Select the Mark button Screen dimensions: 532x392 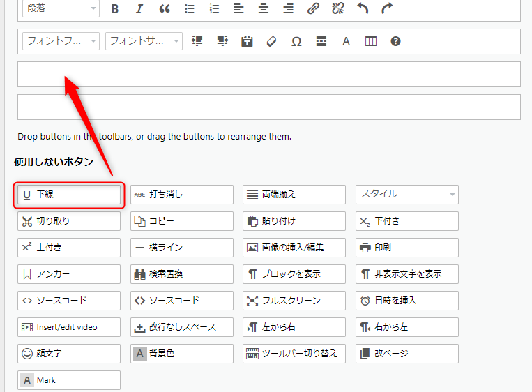click(69, 379)
